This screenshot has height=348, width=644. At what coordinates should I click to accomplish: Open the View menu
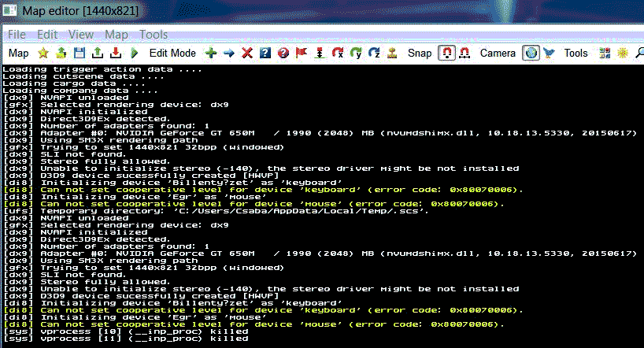[80, 35]
